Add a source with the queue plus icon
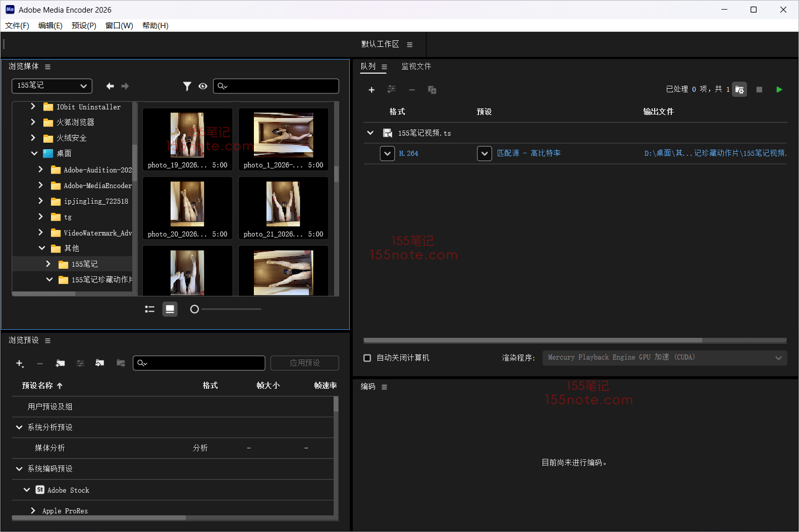The height and width of the screenshot is (532, 799). 371,90
